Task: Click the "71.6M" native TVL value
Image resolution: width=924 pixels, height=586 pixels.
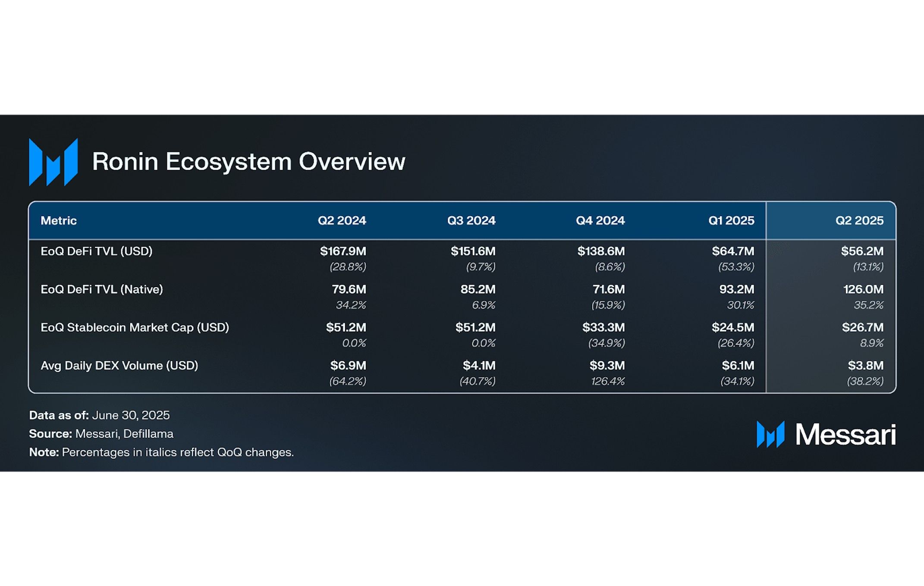Action: pos(609,289)
